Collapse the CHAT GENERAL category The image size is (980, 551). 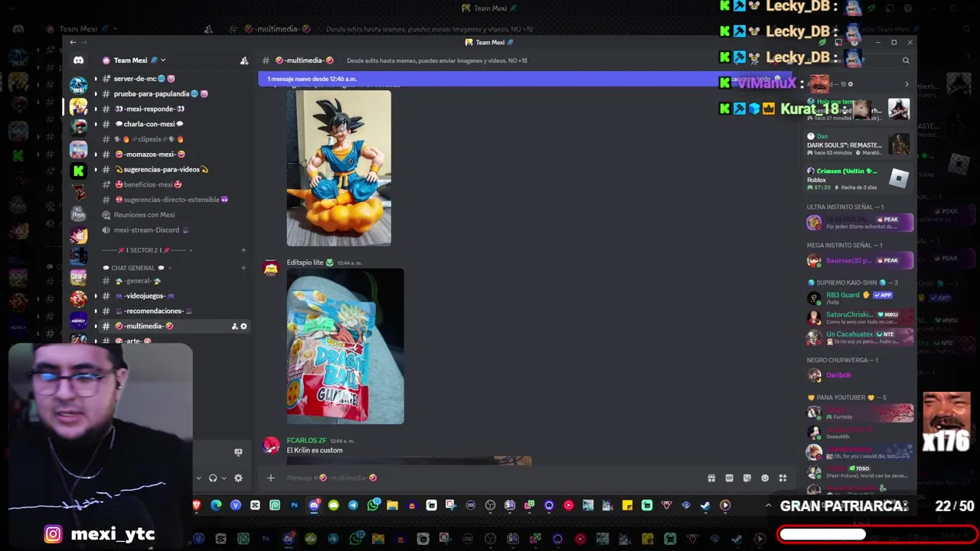(x=136, y=268)
